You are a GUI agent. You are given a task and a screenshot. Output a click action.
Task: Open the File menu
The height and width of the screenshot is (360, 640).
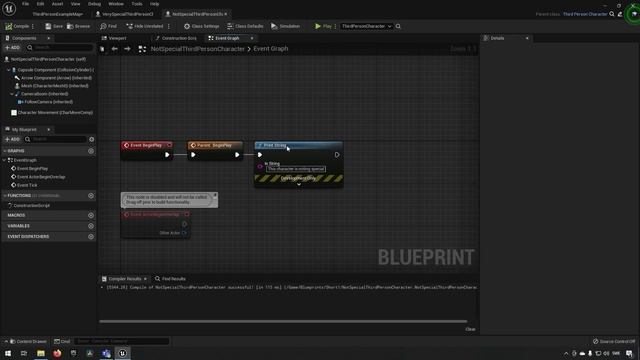[25, 4]
